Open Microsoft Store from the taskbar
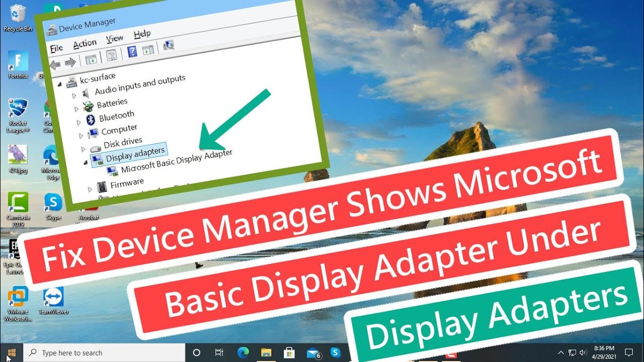Viewport: 644px width, 362px height. [x=289, y=352]
